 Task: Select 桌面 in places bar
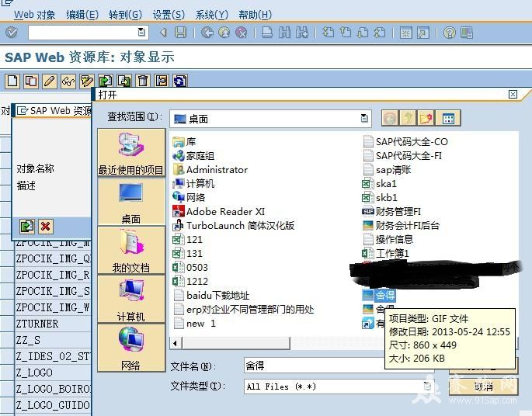click(131, 202)
